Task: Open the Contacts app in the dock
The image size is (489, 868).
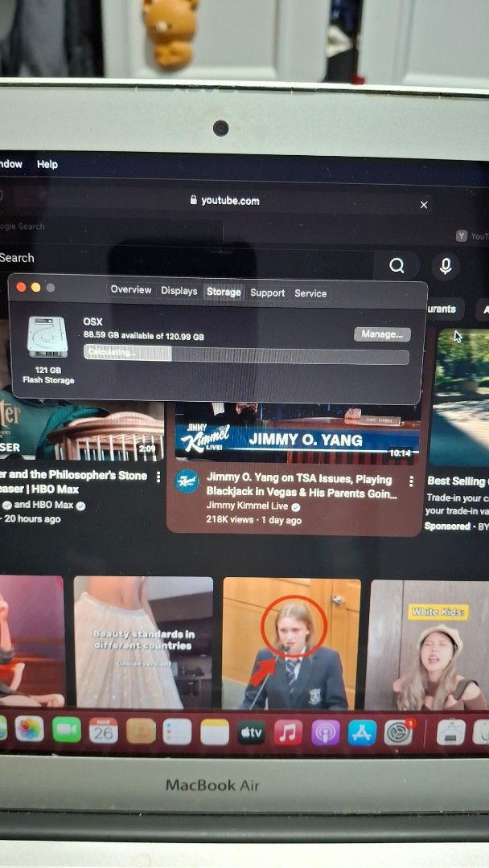Action: coord(141,731)
